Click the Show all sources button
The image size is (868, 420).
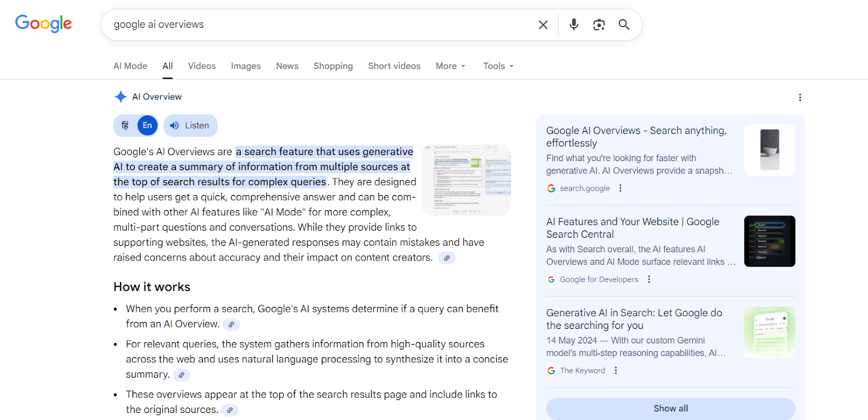pos(671,409)
